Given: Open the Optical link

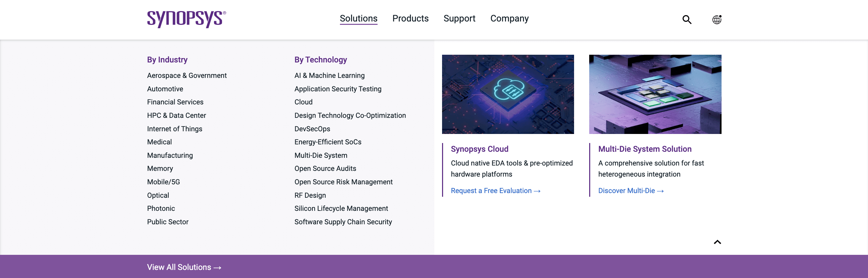Looking at the screenshot, I should point(158,195).
